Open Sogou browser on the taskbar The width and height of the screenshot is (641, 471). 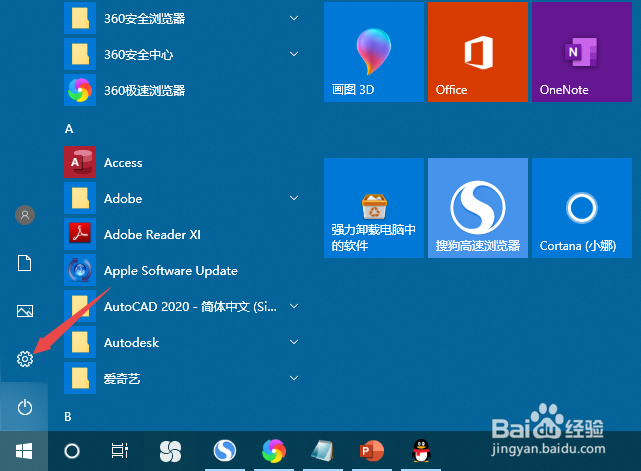click(x=224, y=451)
